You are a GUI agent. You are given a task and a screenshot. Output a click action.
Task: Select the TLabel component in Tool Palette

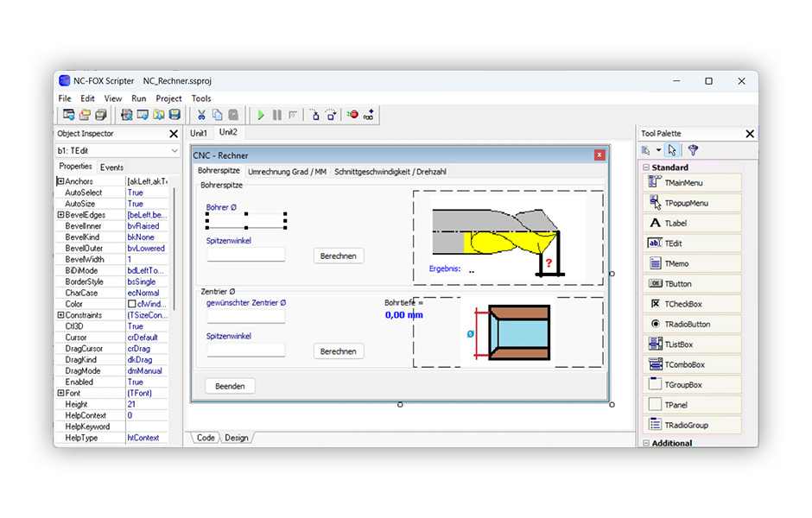pyautogui.click(x=692, y=223)
